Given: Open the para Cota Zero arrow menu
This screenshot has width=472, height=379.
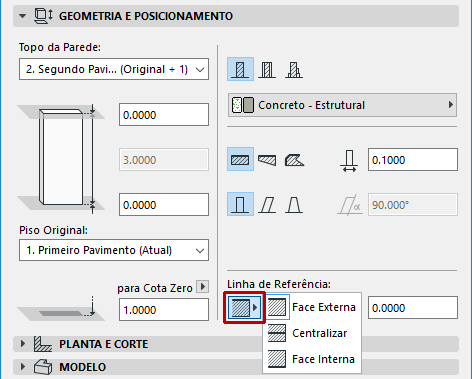Looking at the screenshot, I should point(202,287).
